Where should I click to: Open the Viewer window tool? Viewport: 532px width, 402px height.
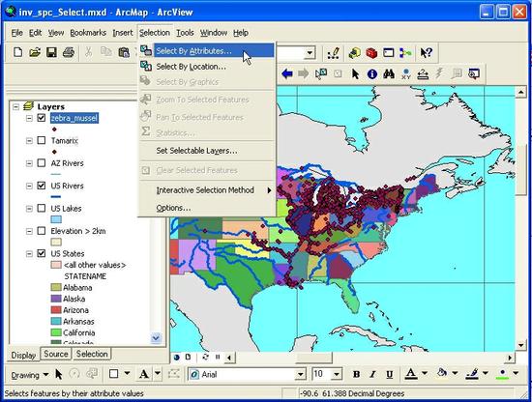coord(474,73)
